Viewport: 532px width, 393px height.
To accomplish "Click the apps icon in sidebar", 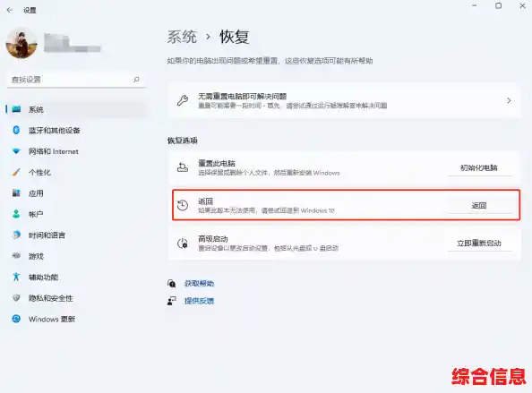I will [16, 193].
